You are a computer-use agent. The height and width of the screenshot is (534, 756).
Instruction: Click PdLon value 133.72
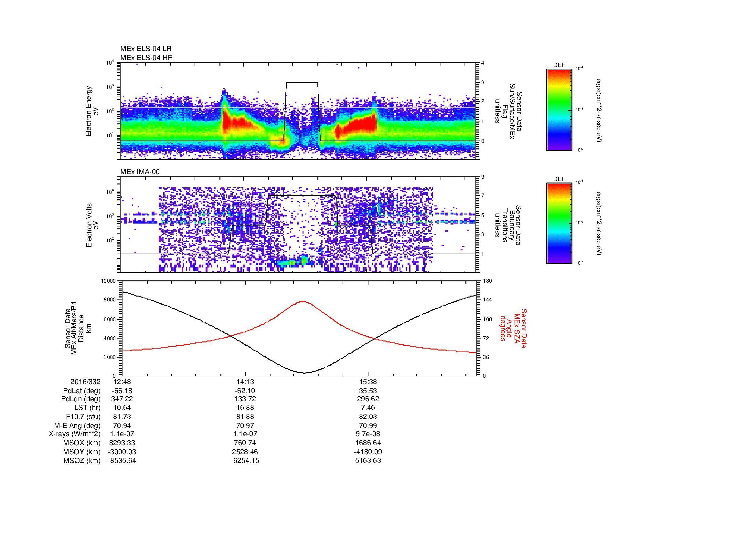pos(245,399)
